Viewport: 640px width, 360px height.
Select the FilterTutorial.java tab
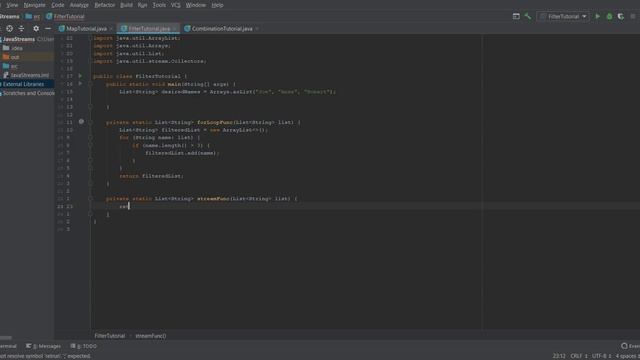[149, 29]
